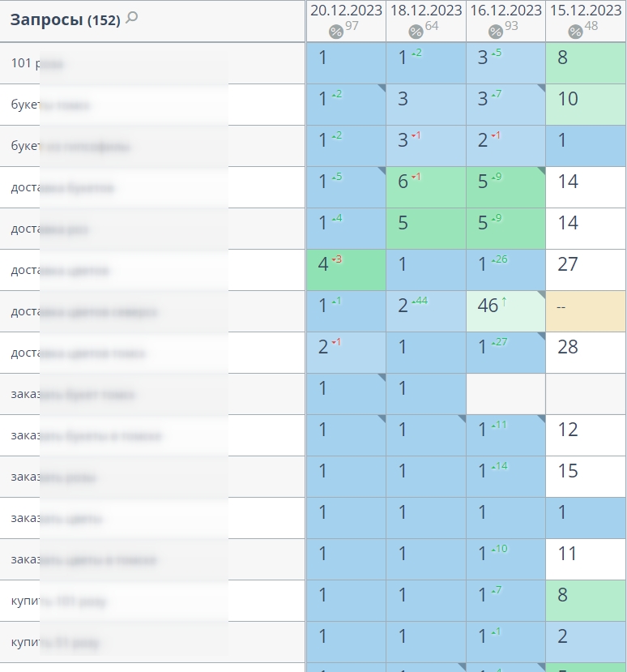Select the cell showing position 15

(586, 477)
